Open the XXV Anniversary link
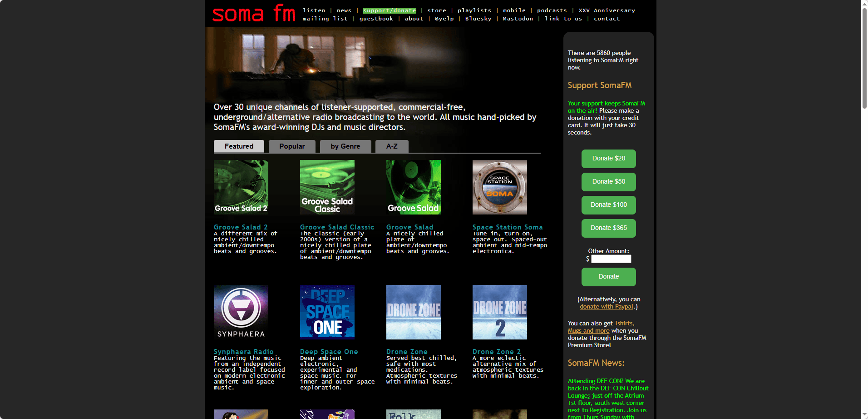Viewport: 868px width, 419px height. tap(607, 10)
